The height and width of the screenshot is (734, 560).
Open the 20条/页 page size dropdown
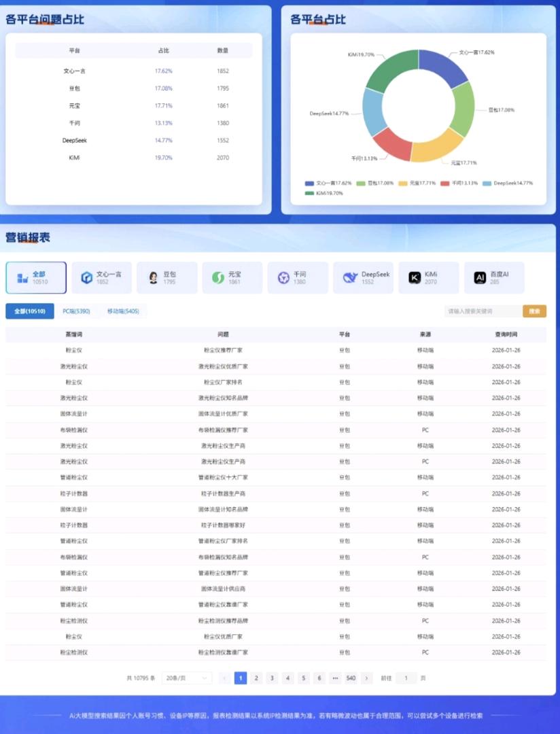coord(186,678)
